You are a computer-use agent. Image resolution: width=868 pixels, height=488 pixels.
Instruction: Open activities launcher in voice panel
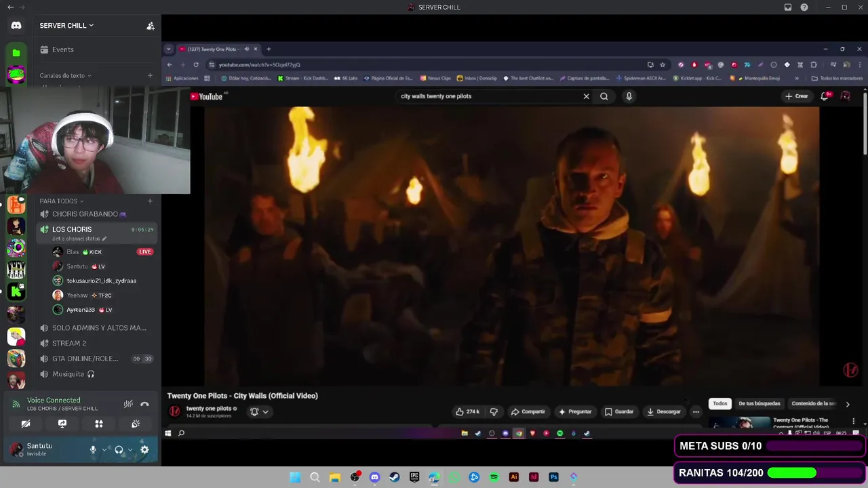[x=99, y=424]
